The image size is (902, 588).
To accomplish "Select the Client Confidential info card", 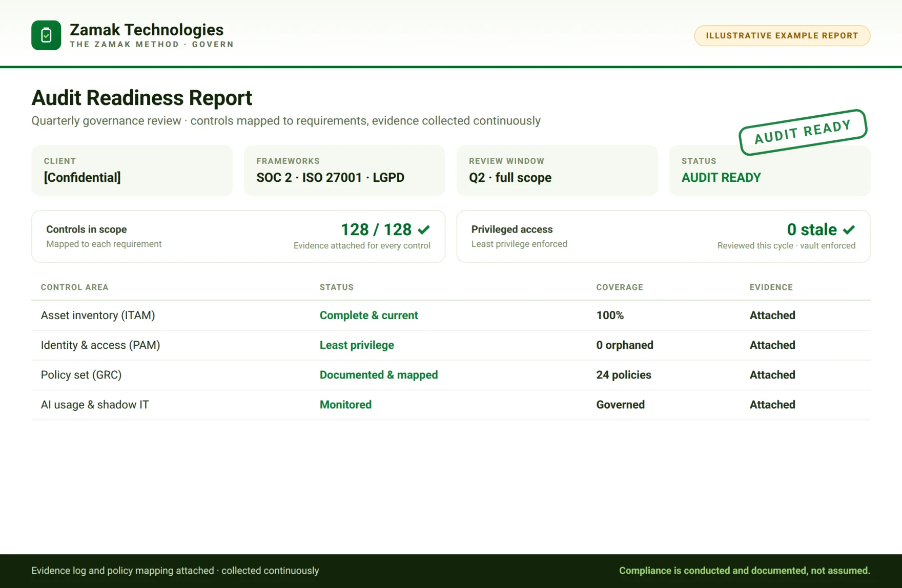I will point(132,171).
